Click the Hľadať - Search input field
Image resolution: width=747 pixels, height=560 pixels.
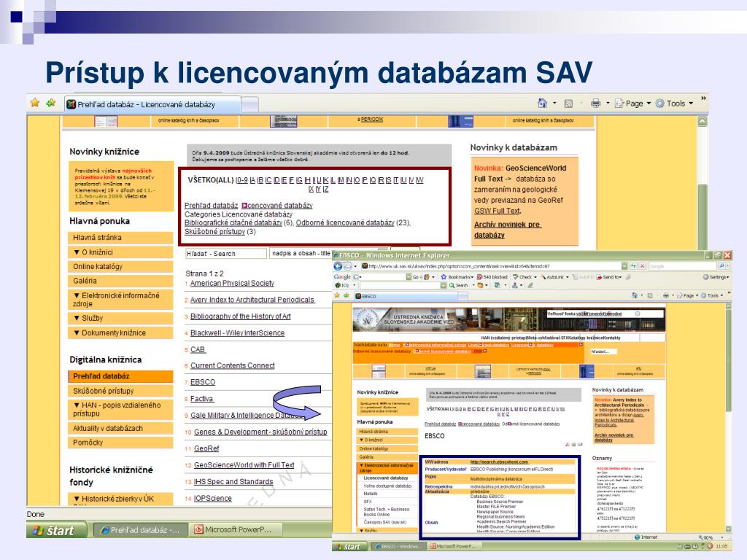225,254
